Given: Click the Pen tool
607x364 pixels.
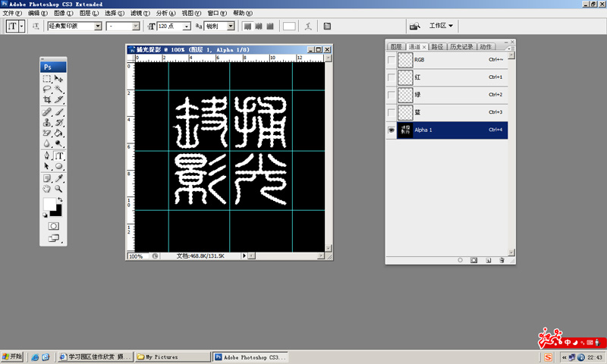Looking at the screenshot, I should pos(47,155).
